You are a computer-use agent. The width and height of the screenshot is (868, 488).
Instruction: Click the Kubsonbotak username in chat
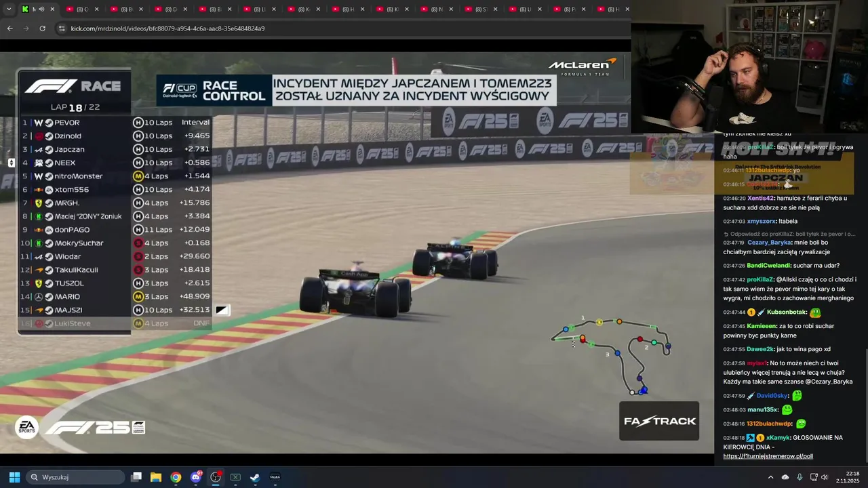click(787, 312)
